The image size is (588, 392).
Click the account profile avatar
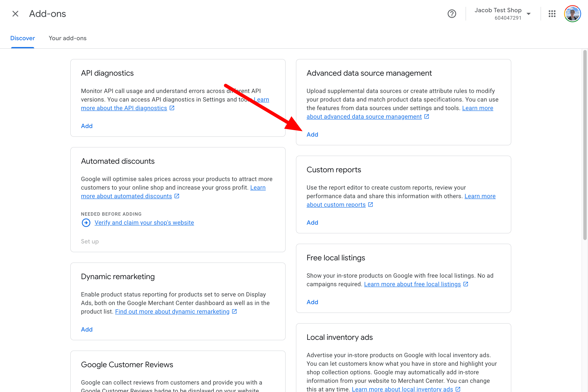[x=572, y=14]
